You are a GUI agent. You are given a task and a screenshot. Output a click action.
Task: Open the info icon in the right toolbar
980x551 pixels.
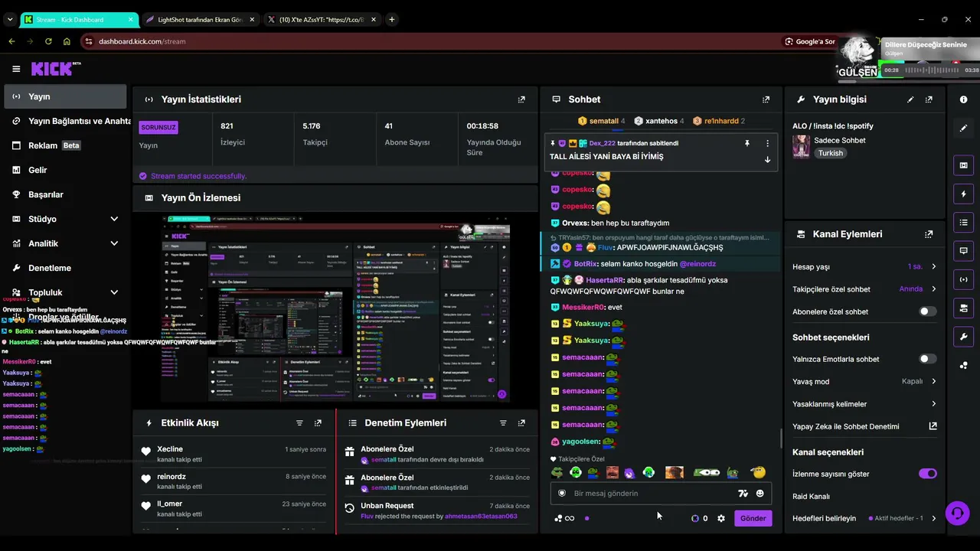coord(963,99)
